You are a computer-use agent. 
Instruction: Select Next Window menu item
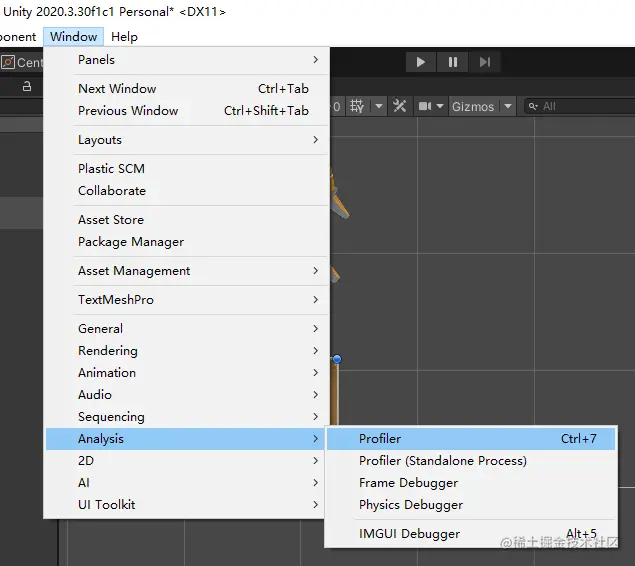186,89
